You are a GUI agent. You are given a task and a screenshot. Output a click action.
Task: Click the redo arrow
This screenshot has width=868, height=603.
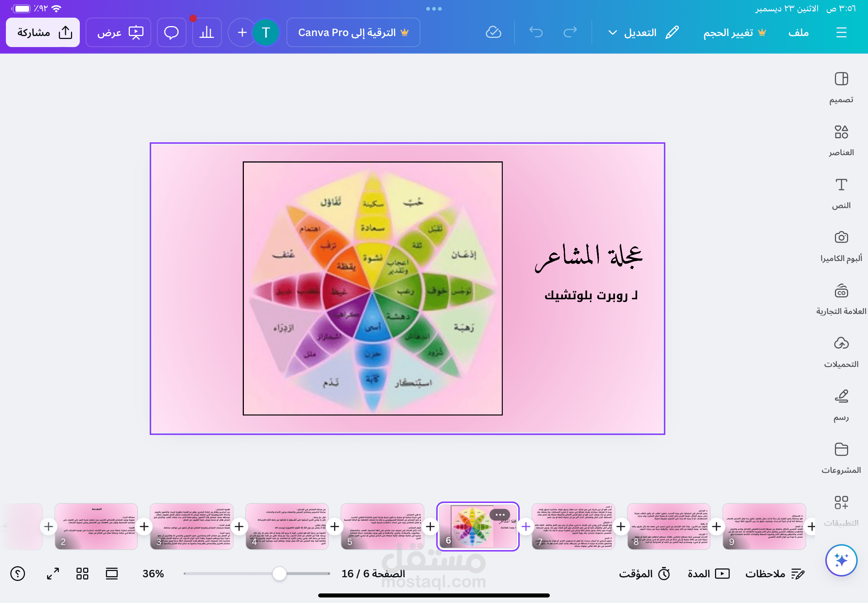point(570,32)
